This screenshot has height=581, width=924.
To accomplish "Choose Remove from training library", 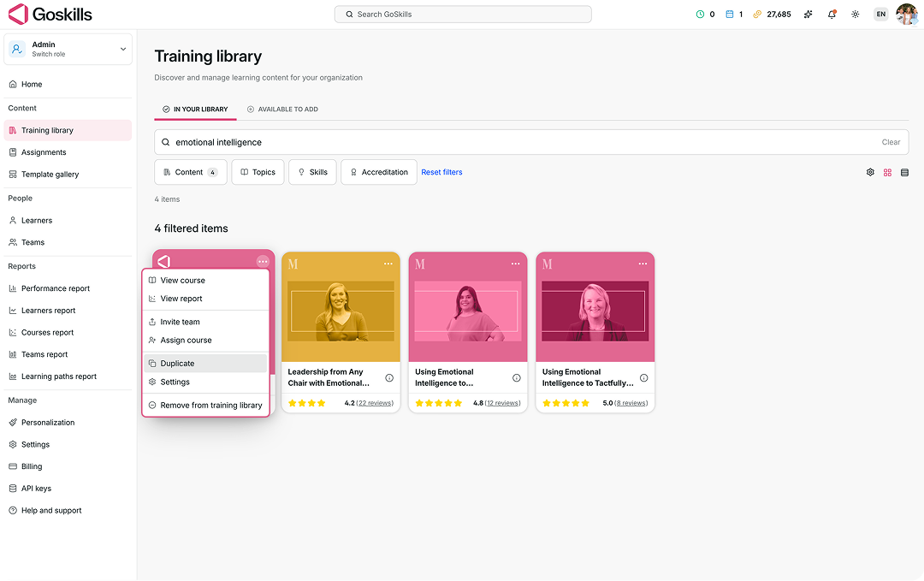I will [x=205, y=406].
